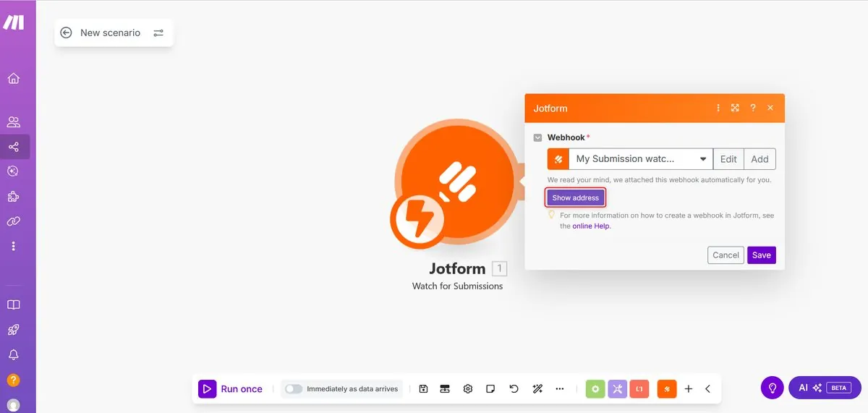Screen dimensions: 868x413
Task: Open the Notifications bell icon
Action: click(x=13, y=355)
